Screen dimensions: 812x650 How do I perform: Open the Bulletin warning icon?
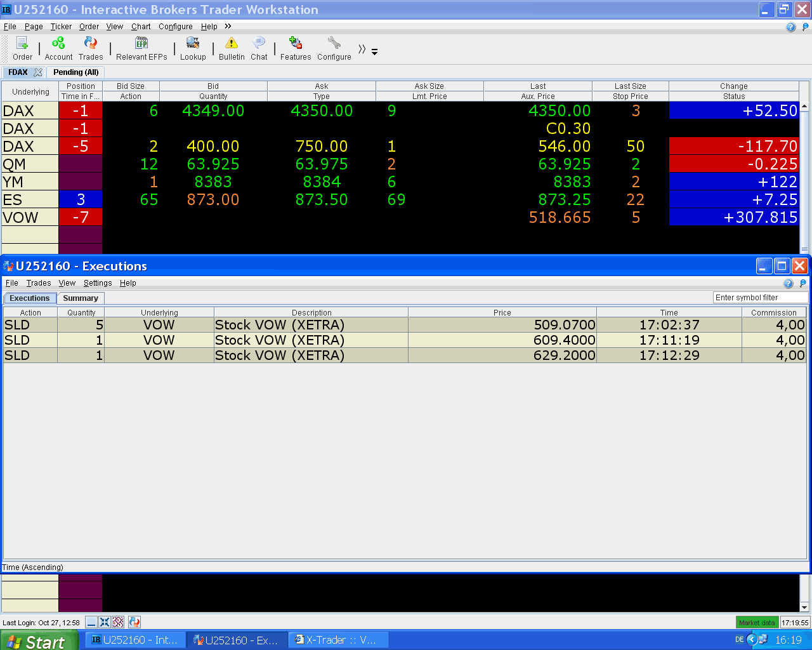coord(232,48)
